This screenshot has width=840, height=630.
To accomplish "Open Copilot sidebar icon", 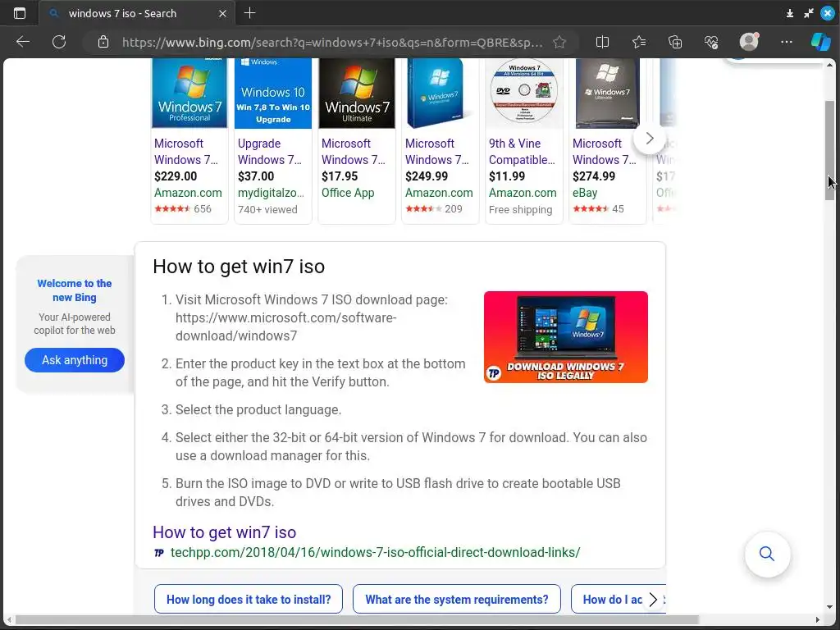I will (x=820, y=42).
